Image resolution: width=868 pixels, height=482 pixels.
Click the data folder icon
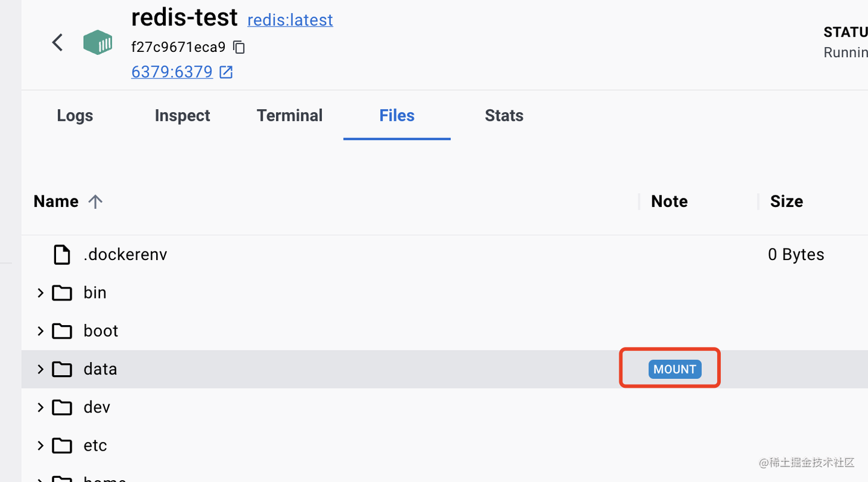click(x=62, y=369)
